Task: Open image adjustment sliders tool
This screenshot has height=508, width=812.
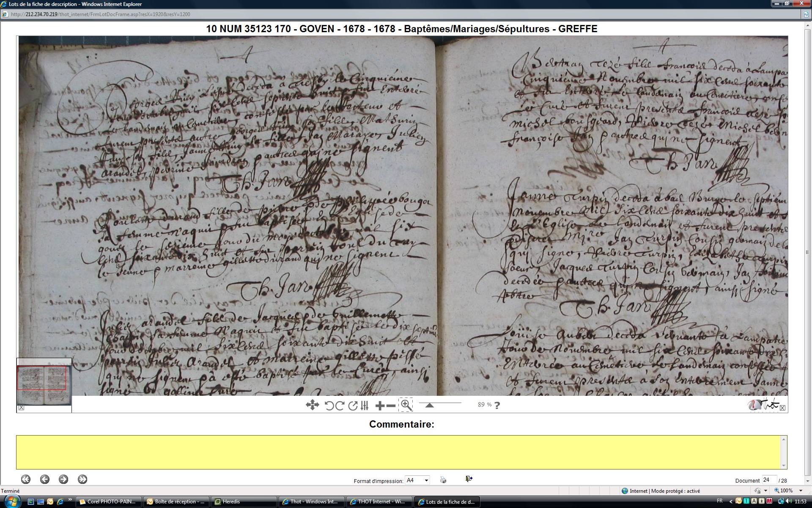Action: (365, 406)
